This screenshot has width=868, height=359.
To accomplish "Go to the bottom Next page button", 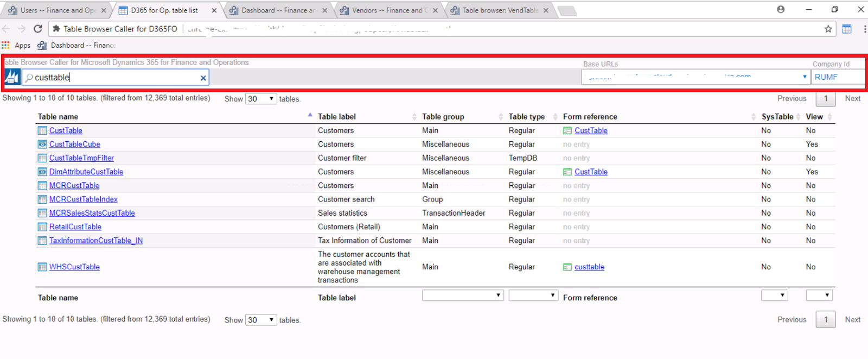I will [852, 319].
